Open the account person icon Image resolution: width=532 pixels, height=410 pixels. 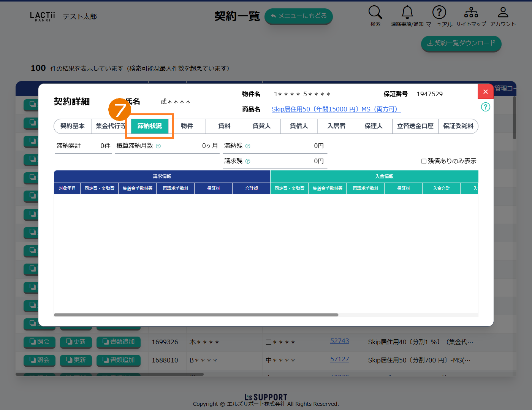pos(503,13)
